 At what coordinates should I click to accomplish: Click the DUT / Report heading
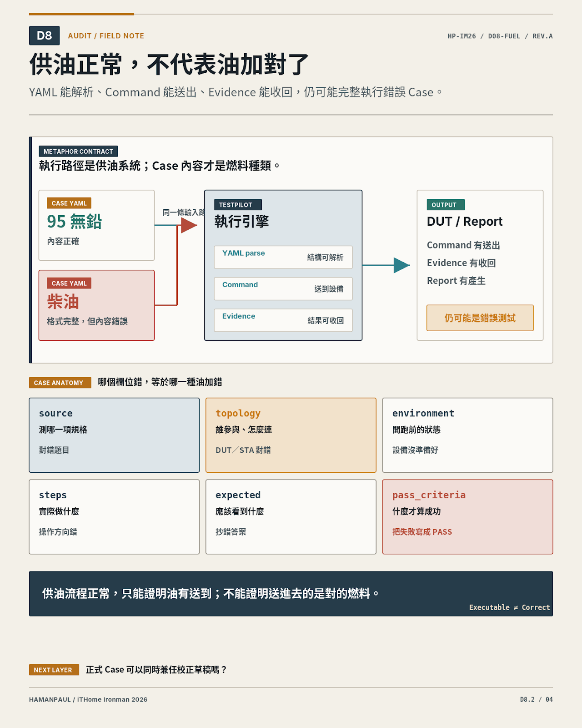465,222
